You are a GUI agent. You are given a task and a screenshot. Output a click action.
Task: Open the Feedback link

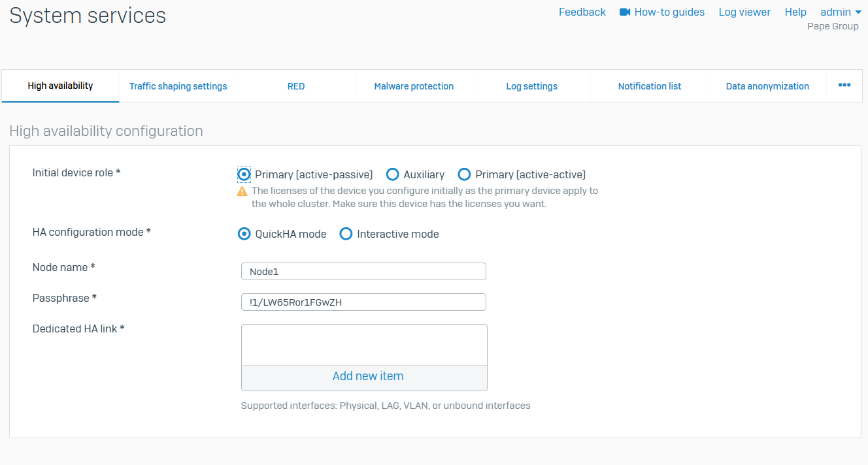pos(582,12)
